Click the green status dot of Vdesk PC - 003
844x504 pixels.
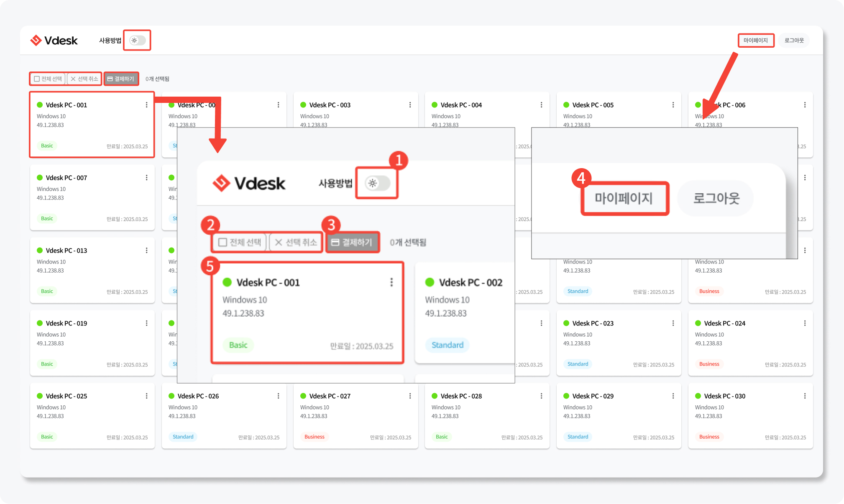click(x=303, y=105)
